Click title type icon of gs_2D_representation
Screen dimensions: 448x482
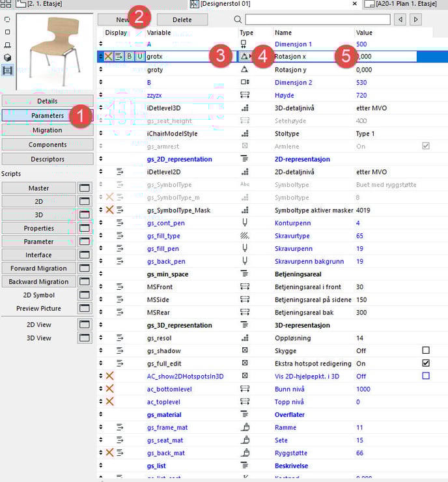(245, 159)
